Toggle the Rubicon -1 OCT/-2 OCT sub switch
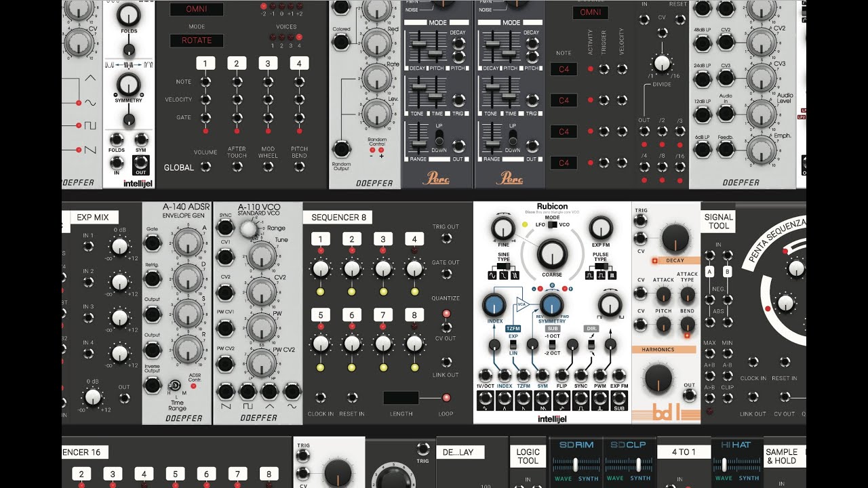 coord(553,346)
